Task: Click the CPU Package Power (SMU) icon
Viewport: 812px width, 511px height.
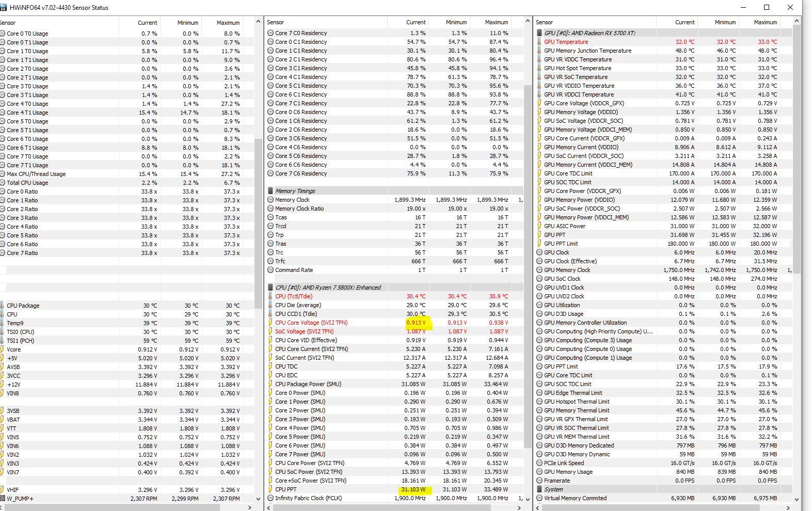Action: tap(270, 384)
